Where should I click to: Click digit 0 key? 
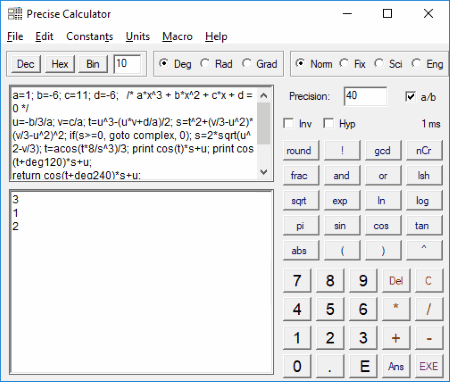pyautogui.click(x=297, y=366)
